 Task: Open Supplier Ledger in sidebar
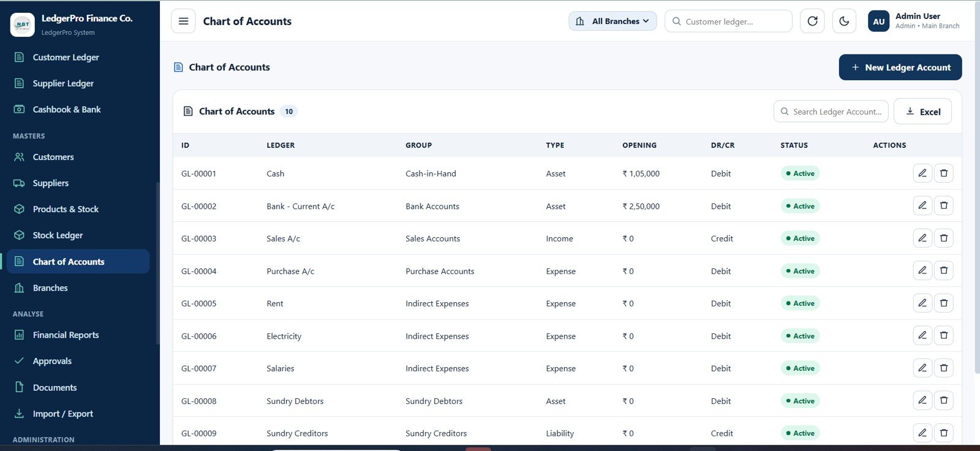point(78,83)
